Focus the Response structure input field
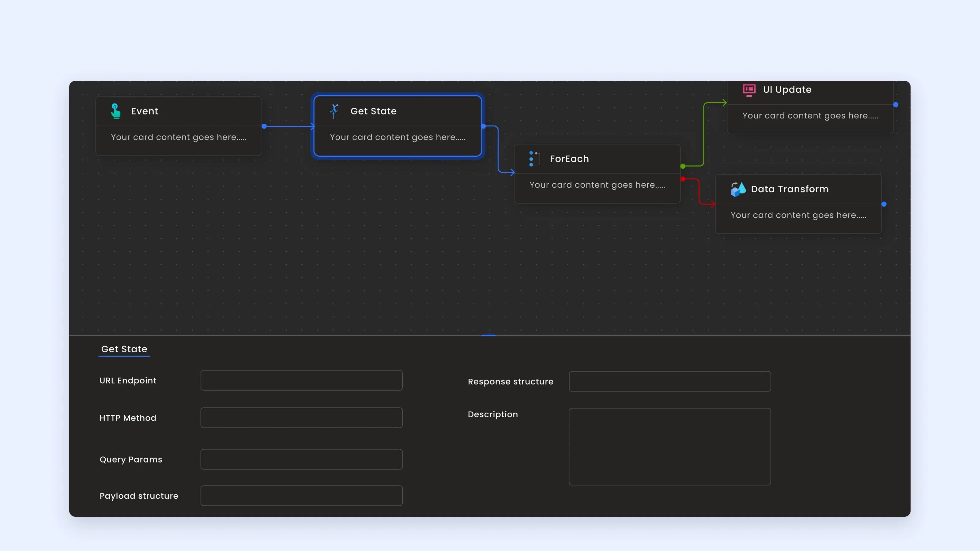Screen dimensions: 980x551 (x=669, y=381)
